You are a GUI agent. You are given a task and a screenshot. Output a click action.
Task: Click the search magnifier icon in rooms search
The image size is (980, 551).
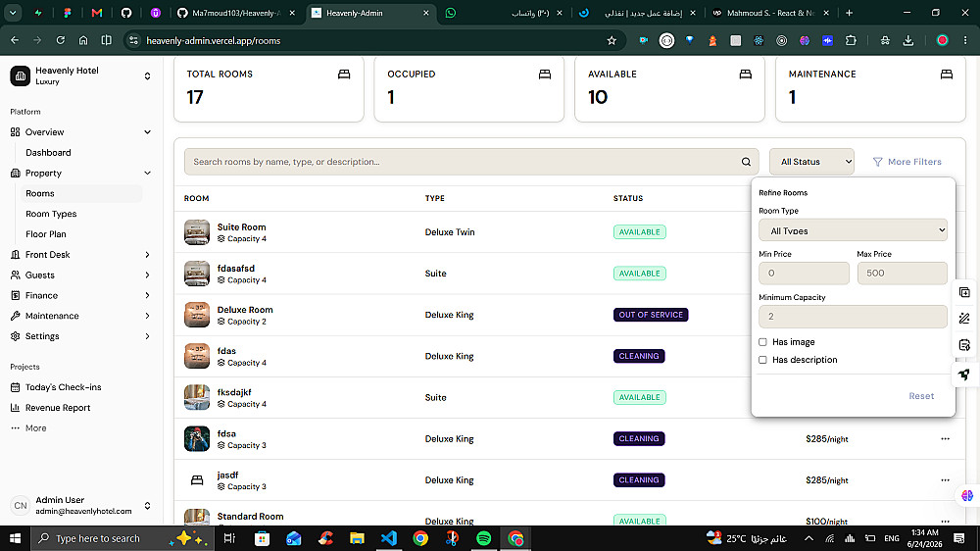[x=746, y=162]
